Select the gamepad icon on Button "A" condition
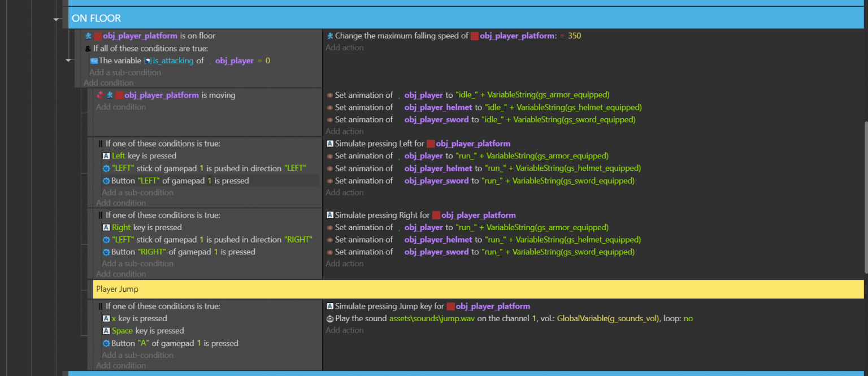868x376 pixels. pos(106,343)
